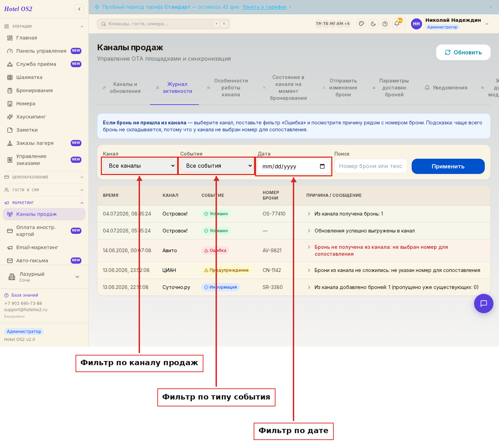499x448 pixels.
Task: Expand the ГОСТИ И CRM section
Action: (44, 190)
